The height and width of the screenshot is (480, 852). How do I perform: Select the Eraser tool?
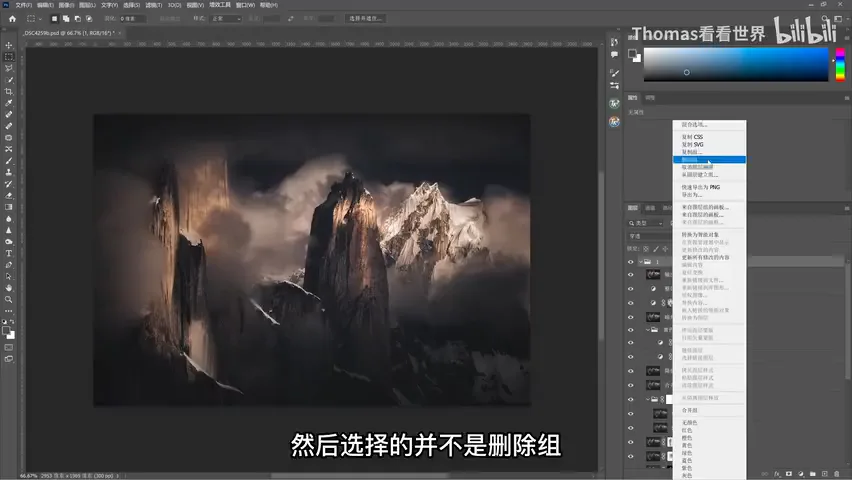[x=9, y=196]
